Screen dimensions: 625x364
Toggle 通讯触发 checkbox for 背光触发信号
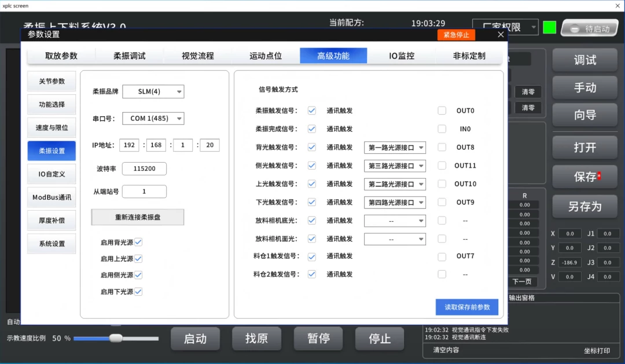pyautogui.click(x=312, y=147)
